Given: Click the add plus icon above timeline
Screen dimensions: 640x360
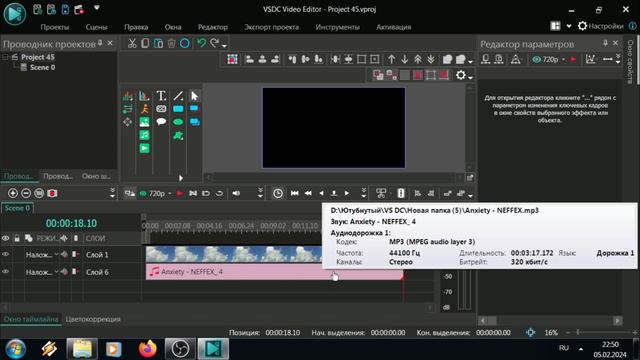Looking at the screenshot, I should (13, 193).
